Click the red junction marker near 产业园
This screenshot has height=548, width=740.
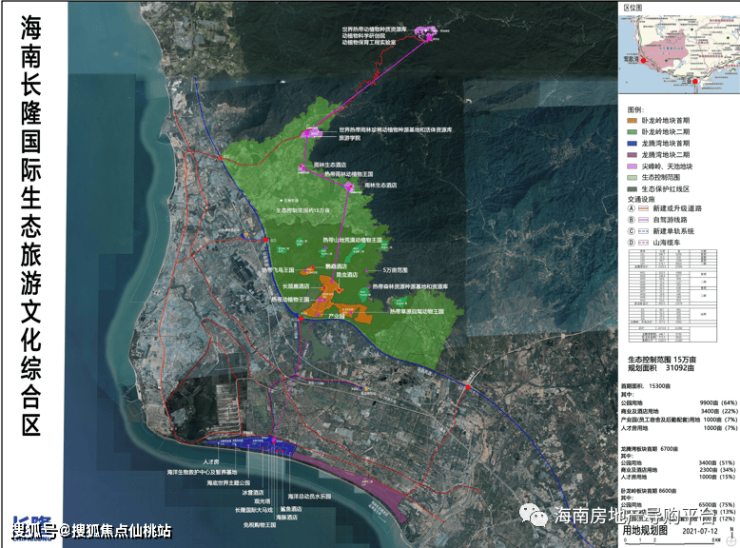300,318
